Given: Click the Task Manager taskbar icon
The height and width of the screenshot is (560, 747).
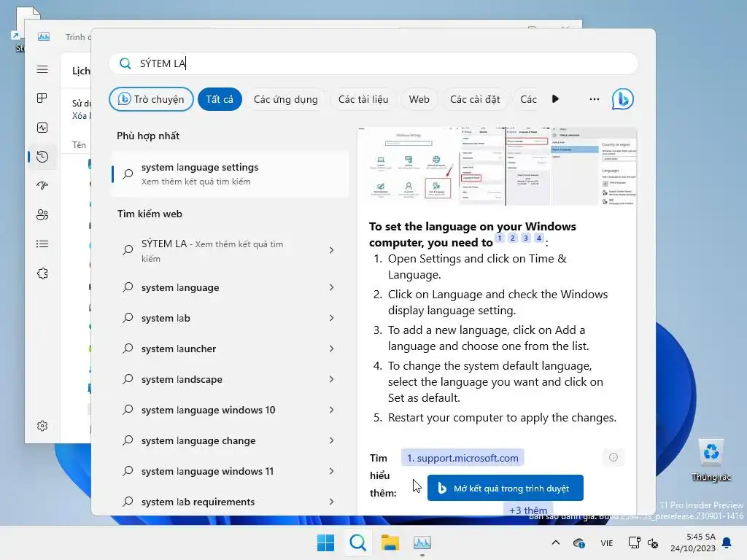Looking at the screenshot, I should (422, 542).
